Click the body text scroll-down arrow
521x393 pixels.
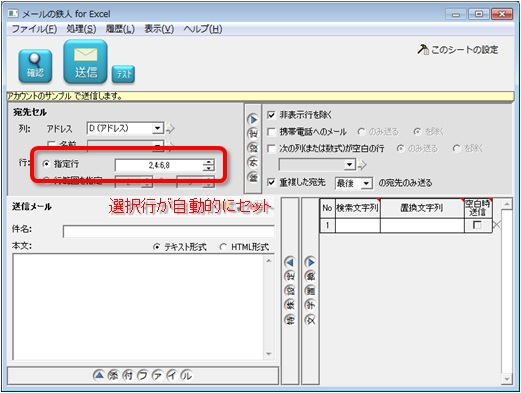269,354
